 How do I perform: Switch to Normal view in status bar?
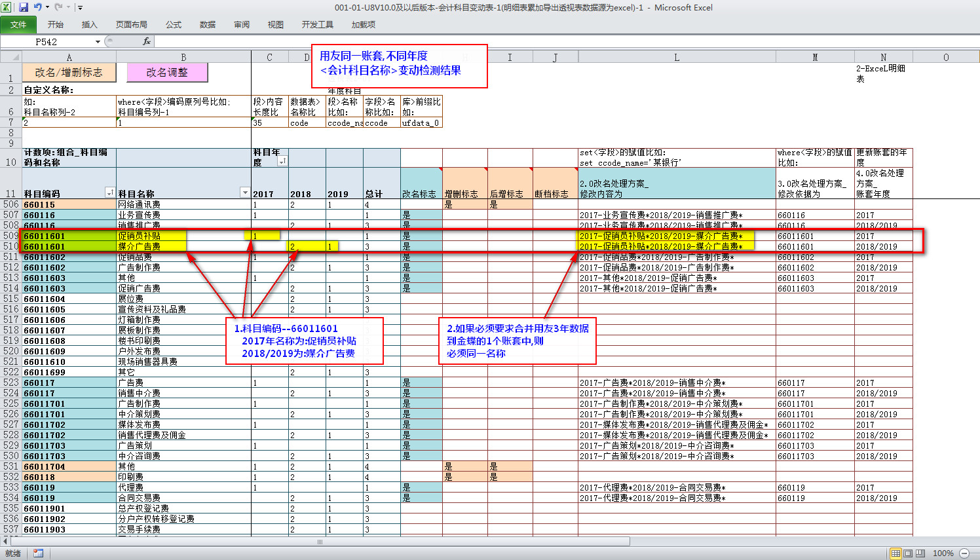[x=895, y=553]
